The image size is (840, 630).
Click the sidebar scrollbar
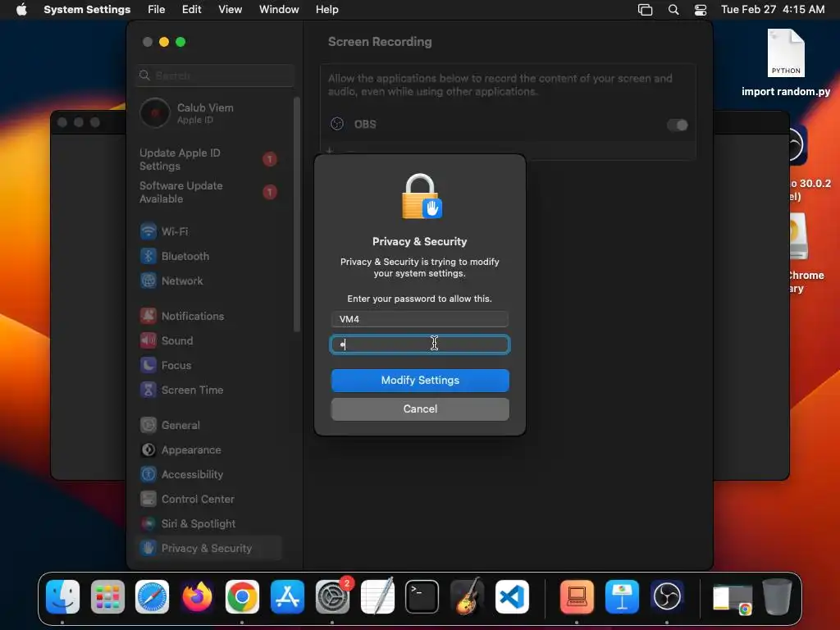(x=297, y=214)
